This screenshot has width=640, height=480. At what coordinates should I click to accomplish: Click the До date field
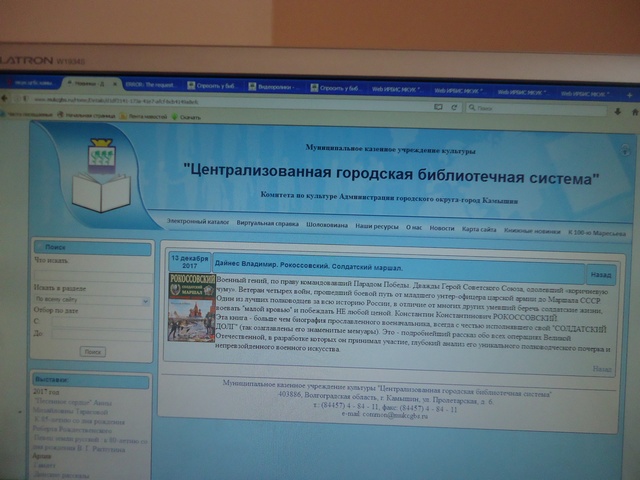[102, 335]
